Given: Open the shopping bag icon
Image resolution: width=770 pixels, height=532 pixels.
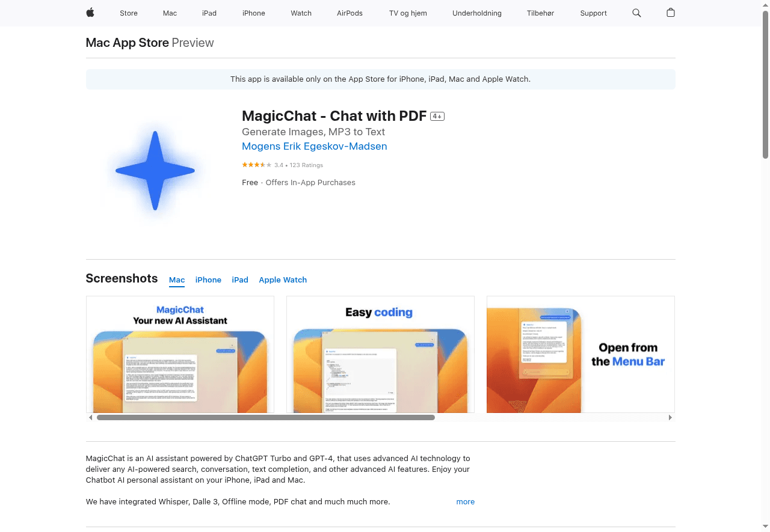Looking at the screenshot, I should [670, 13].
